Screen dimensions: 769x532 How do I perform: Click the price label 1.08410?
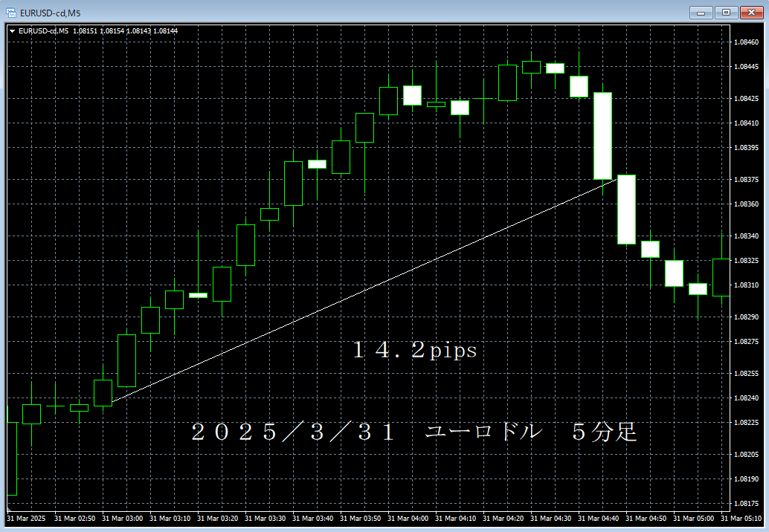click(x=746, y=123)
